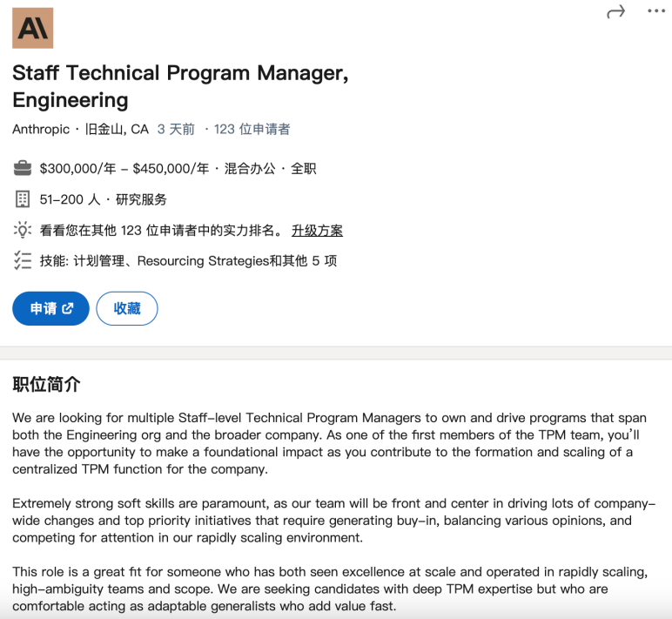672x619 pixels.
Task: Open the 升级方案 upgrade link
Action: point(317,231)
